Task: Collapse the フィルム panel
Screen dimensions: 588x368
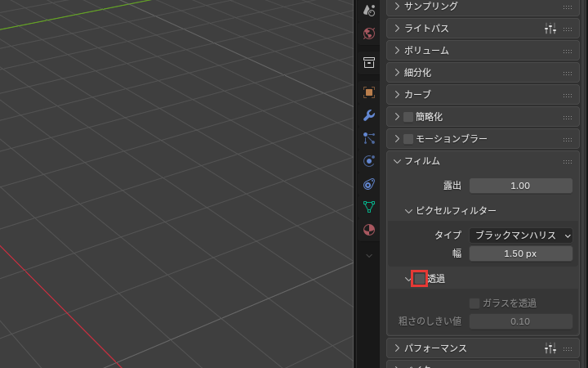Action: click(x=397, y=161)
